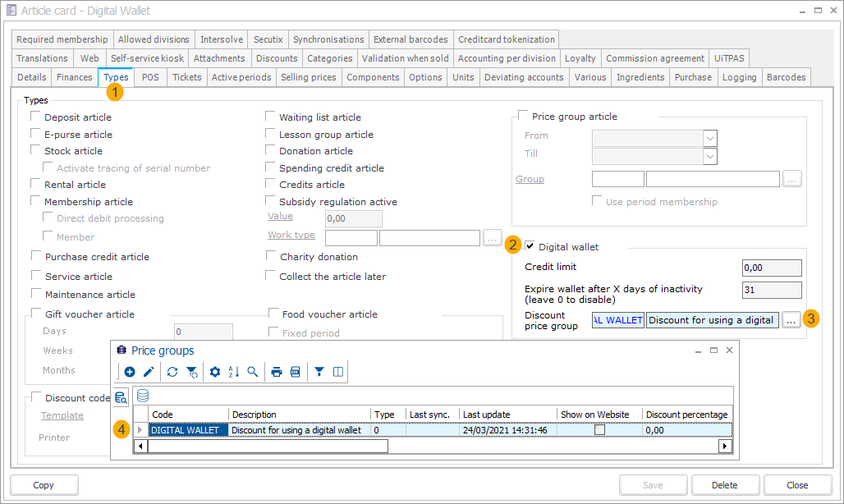Uncheck the Digital wallet checkbox

[530, 246]
